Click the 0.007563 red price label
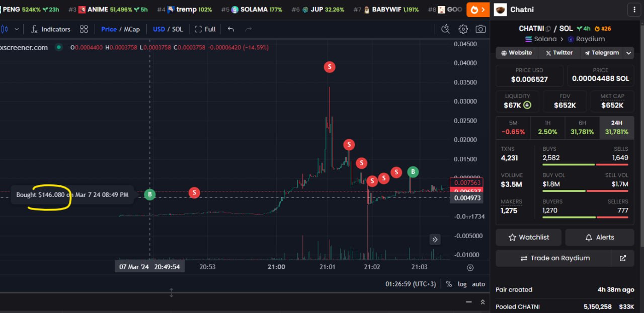This screenshot has width=644, height=313. click(466, 183)
